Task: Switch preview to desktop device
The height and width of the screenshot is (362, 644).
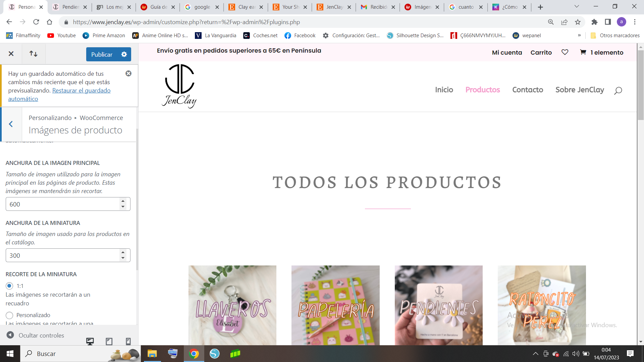Action: point(90,341)
